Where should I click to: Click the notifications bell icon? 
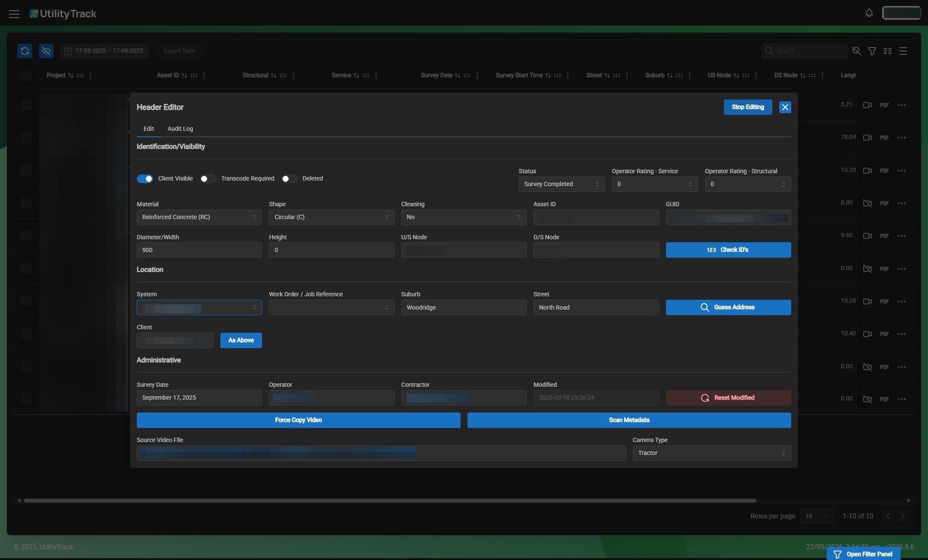click(869, 13)
